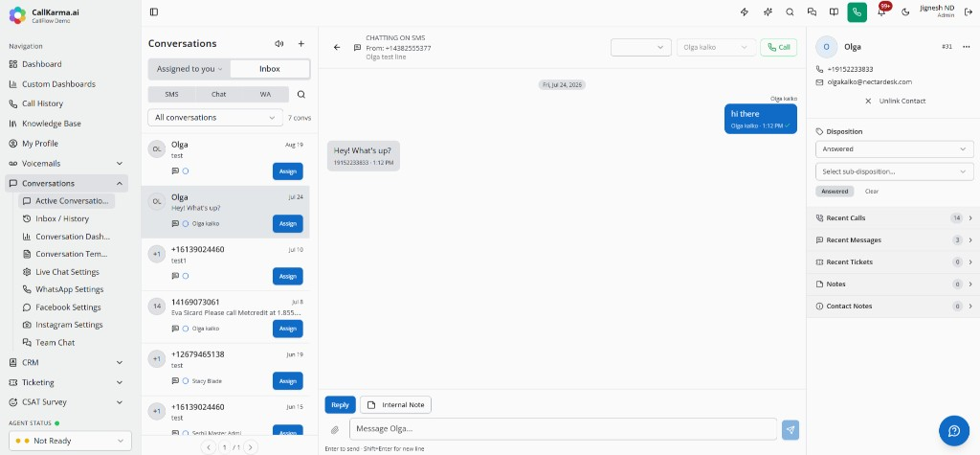Toggle the sidebar collapse icon
This screenshot has height=455, width=980.
[x=154, y=11]
